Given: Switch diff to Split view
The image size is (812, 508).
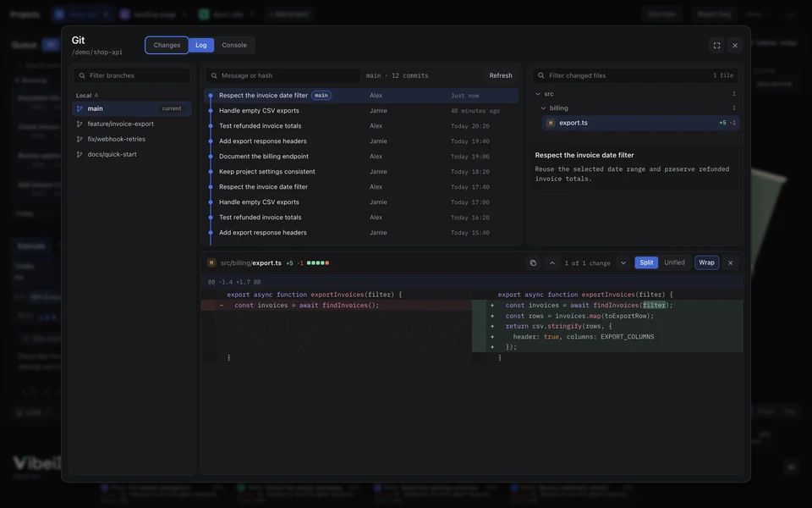Looking at the screenshot, I should [x=646, y=262].
